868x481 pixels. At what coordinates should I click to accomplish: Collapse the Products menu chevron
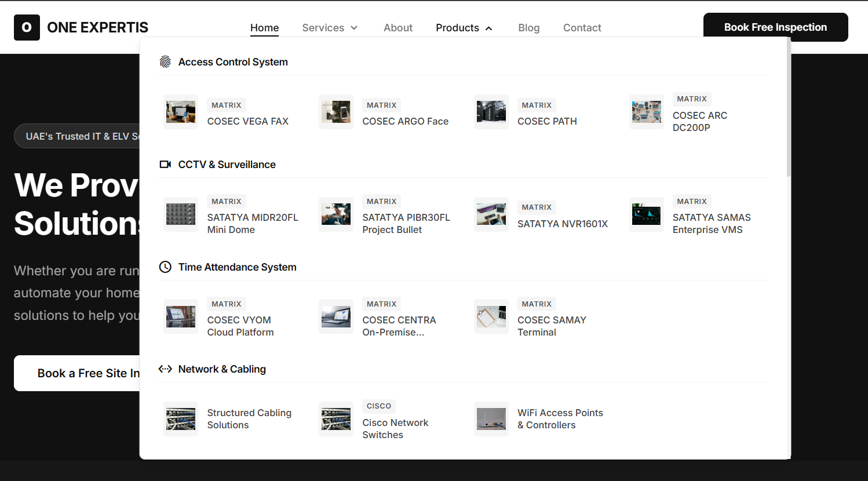tap(488, 28)
